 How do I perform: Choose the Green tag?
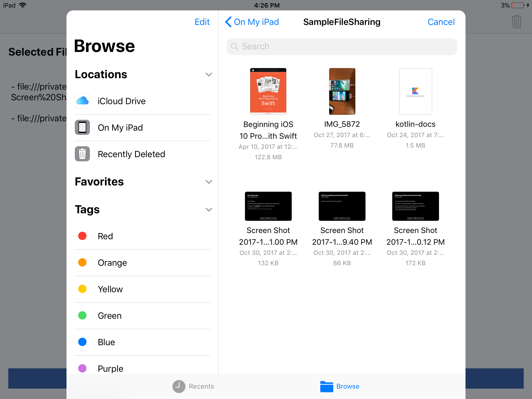[x=110, y=316]
